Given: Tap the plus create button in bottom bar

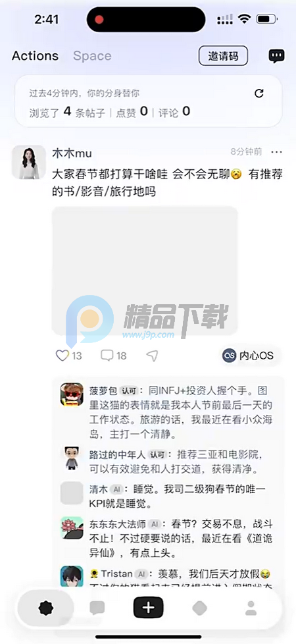Looking at the screenshot, I should pos(148,607).
